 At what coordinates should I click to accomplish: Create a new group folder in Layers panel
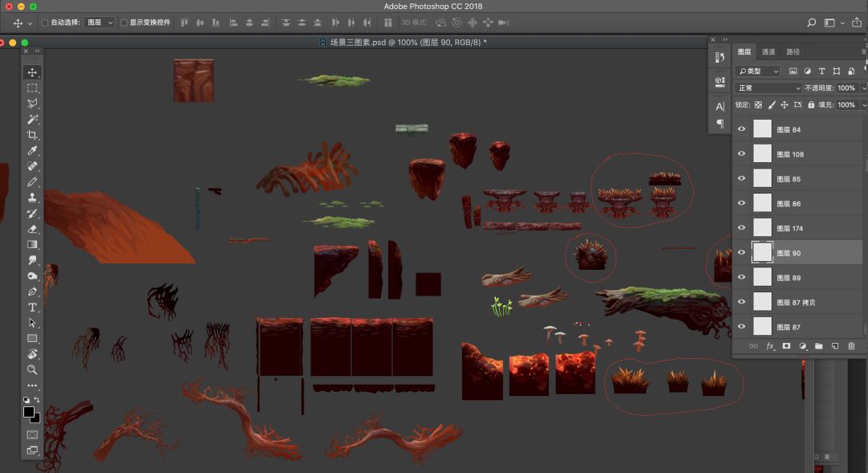[819, 346]
